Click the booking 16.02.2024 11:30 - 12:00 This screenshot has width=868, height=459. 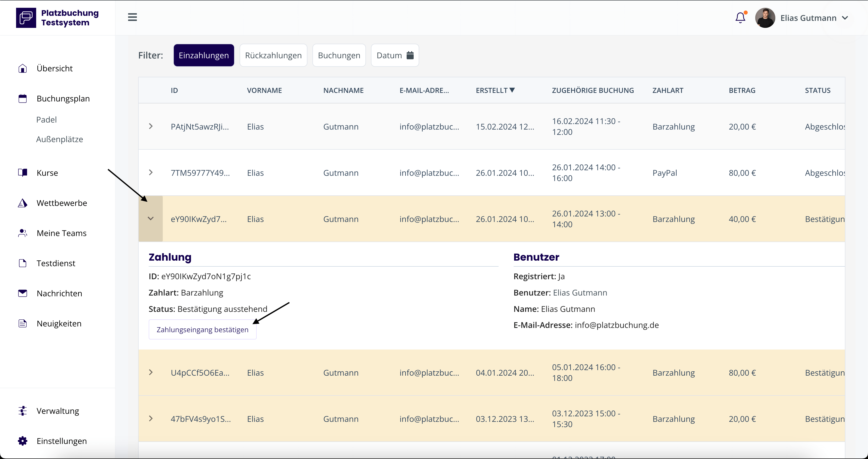pos(586,126)
